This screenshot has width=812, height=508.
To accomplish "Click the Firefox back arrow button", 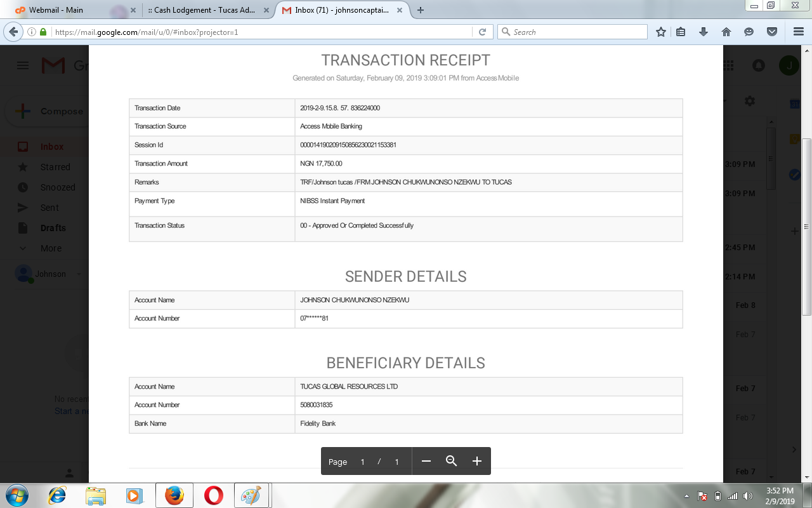I will pyautogui.click(x=13, y=32).
